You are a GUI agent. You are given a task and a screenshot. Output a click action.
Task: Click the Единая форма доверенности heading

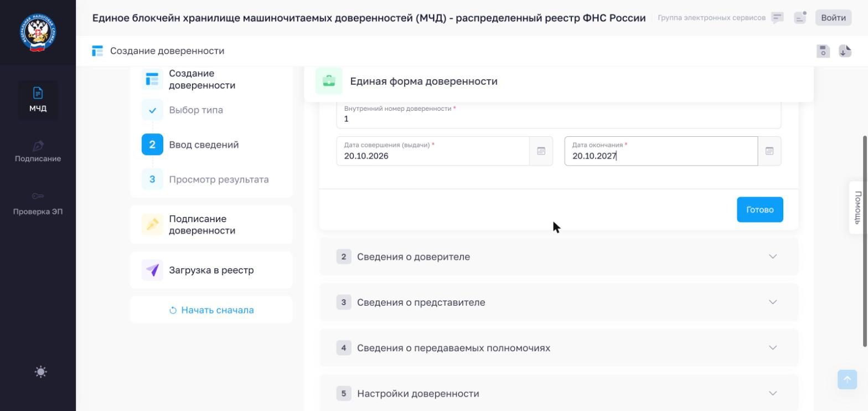tap(423, 81)
